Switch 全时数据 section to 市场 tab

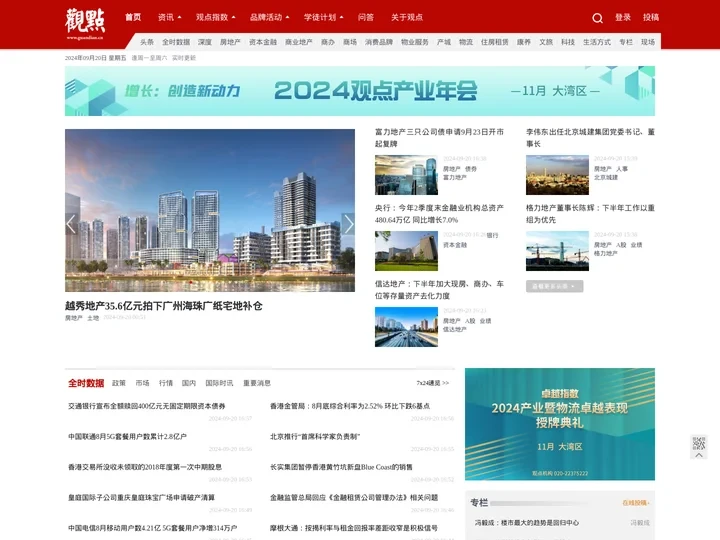(142, 383)
